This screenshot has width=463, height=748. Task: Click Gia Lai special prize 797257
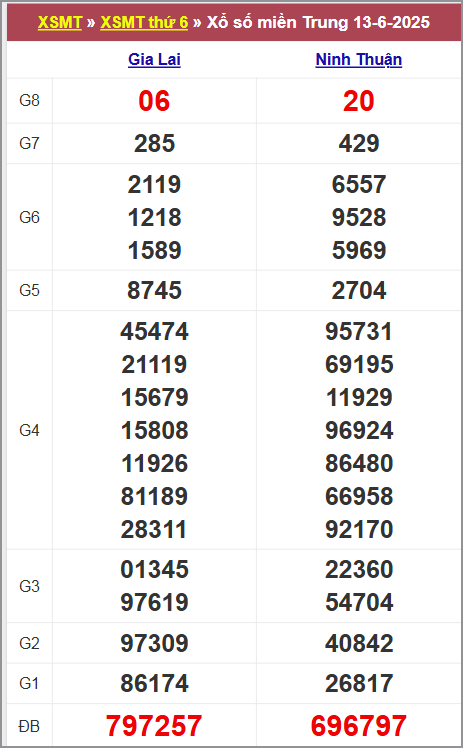tap(154, 726)
